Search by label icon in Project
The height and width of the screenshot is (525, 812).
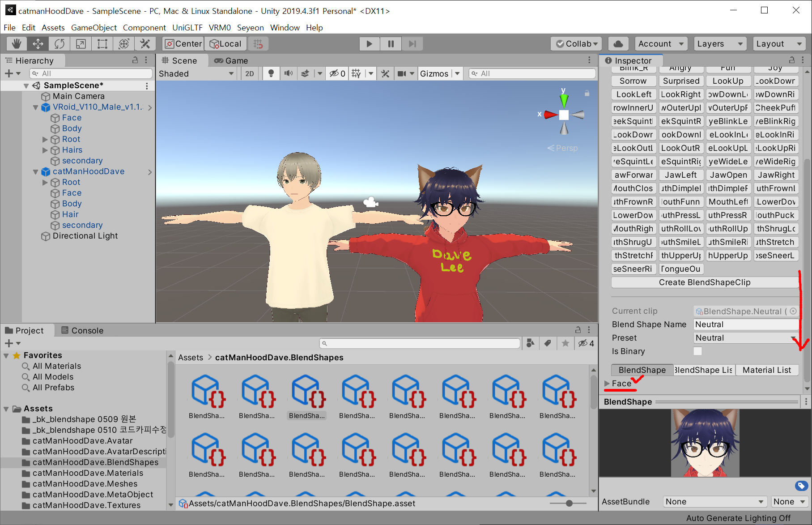point(548,343)
